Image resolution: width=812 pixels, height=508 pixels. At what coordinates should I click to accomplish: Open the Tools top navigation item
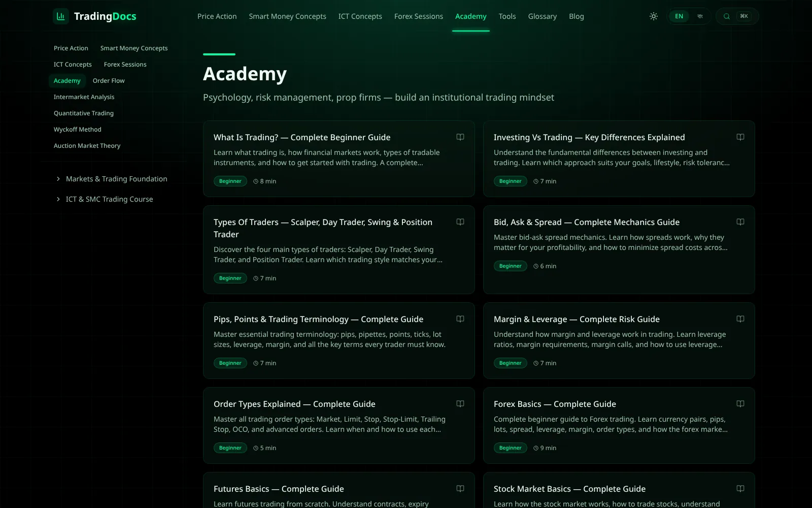point(507,16)
